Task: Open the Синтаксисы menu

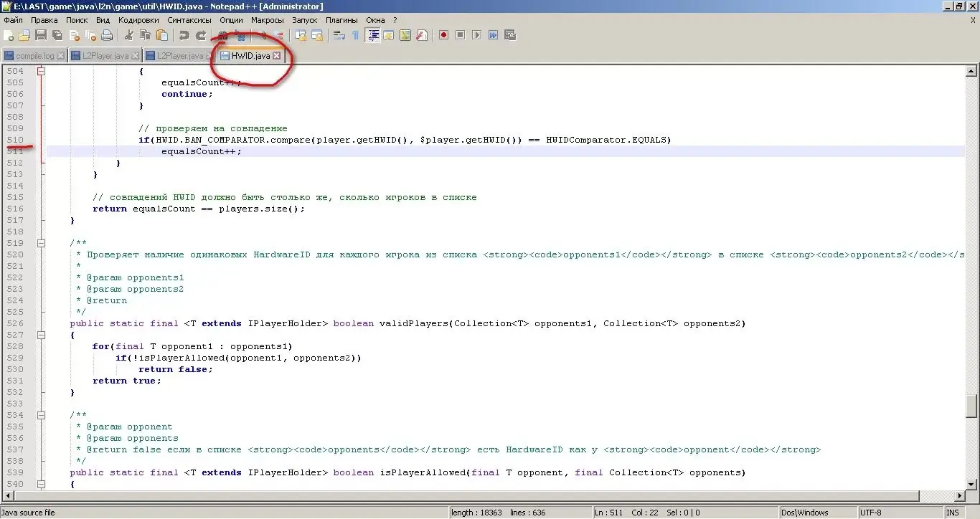Action: 189,20
